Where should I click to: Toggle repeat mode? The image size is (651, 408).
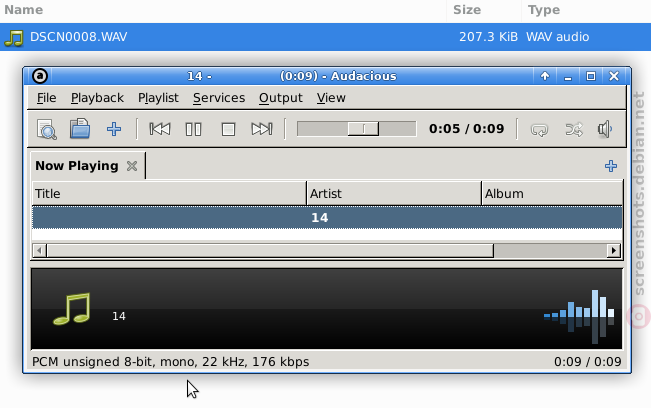click(539, 129)
